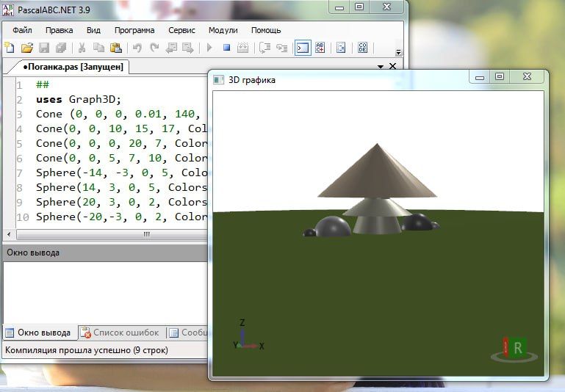
Task: Click the Undo arrow icon
Action: [x=137, y=48]
